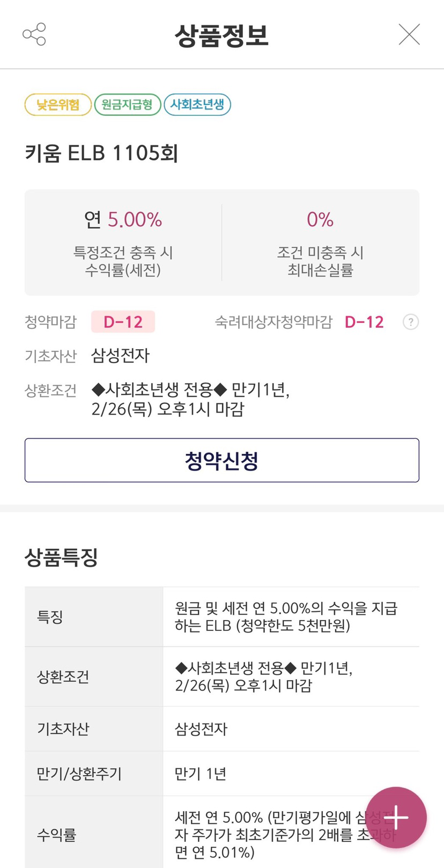Tap the 상품특징 section heading
The width and height of the screenshot is (444, 868).
[61, 557]
